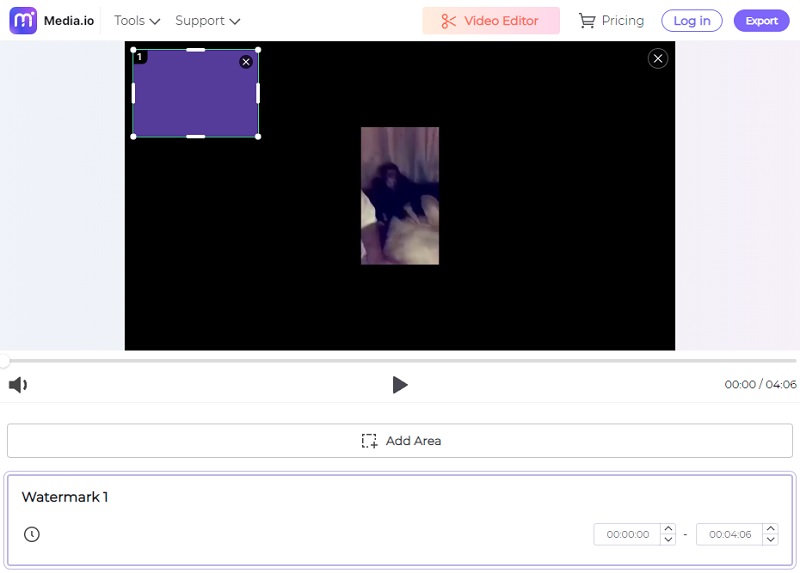This screenshot has width=800, height=573.
Task: Open the Tools dropdown menu
Action: coord(137,21)
